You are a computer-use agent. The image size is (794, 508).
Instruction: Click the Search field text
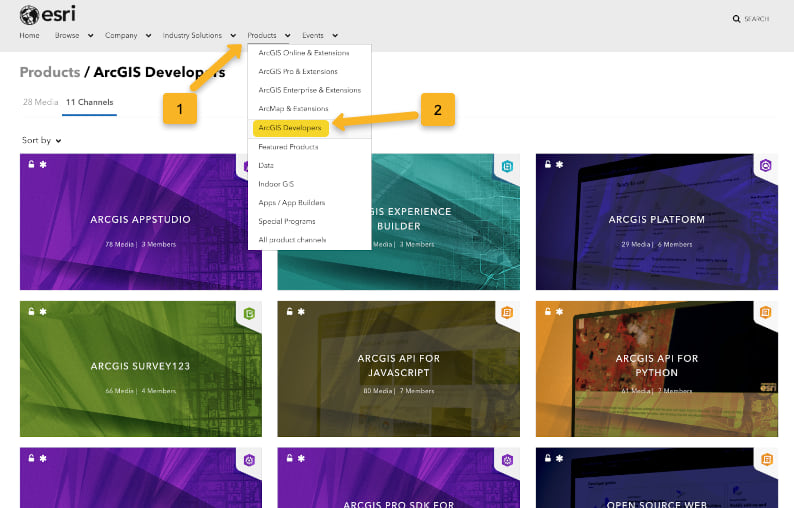757,19
